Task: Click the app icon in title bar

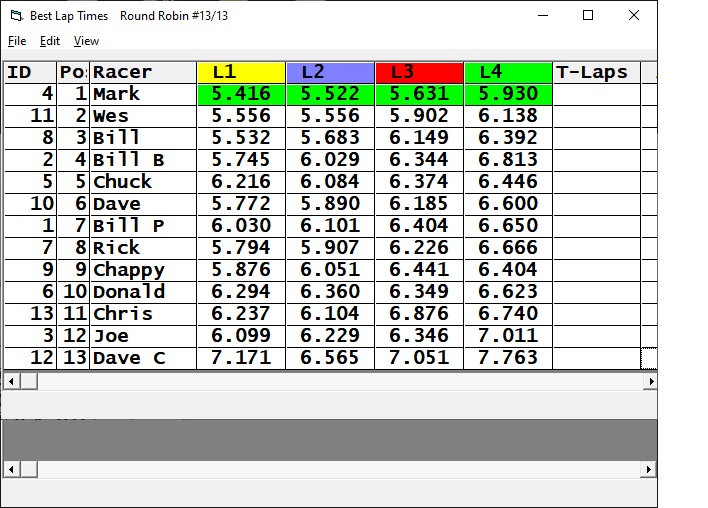Action: pos(14,16)
